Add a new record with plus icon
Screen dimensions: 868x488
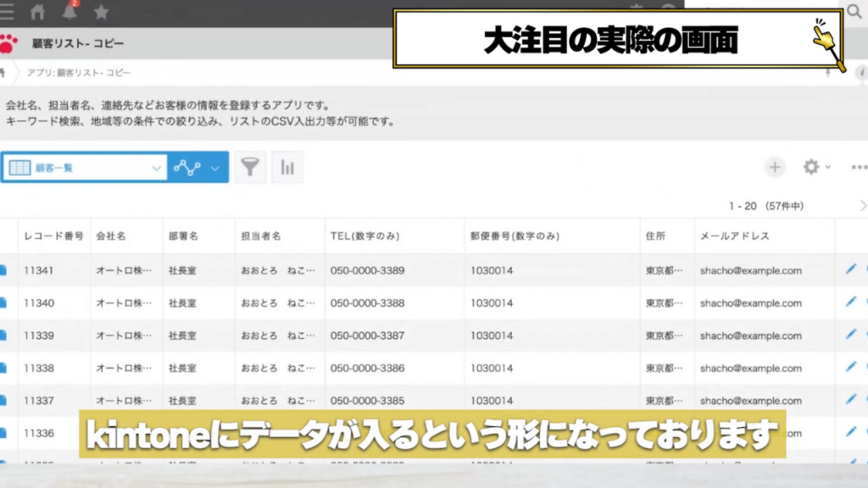(775, 167)
